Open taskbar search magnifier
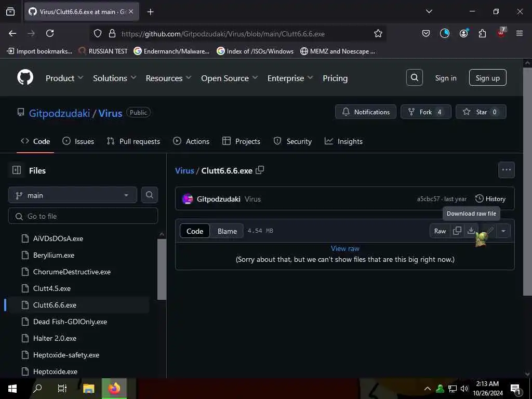532x399 pixels. click(37, 389)
